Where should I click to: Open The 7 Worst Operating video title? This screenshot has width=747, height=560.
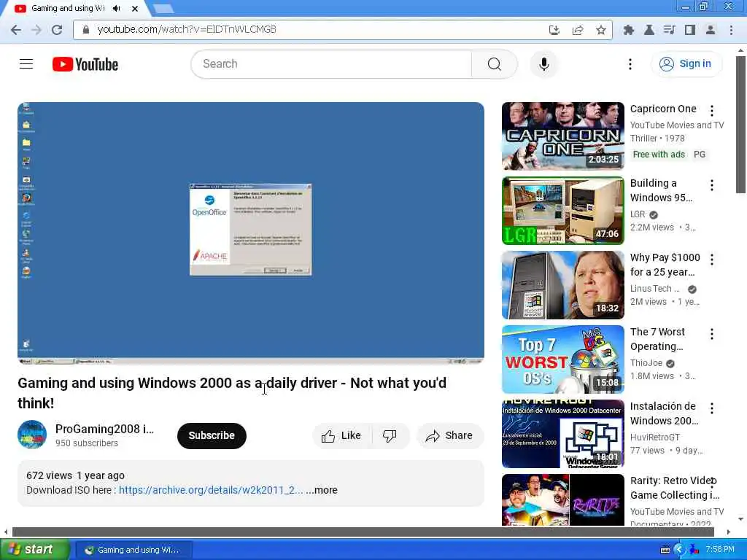click(657, 339)
